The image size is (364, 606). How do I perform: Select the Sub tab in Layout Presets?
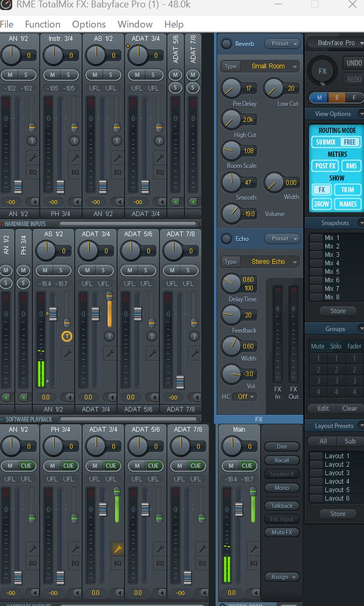pos(350,441)
